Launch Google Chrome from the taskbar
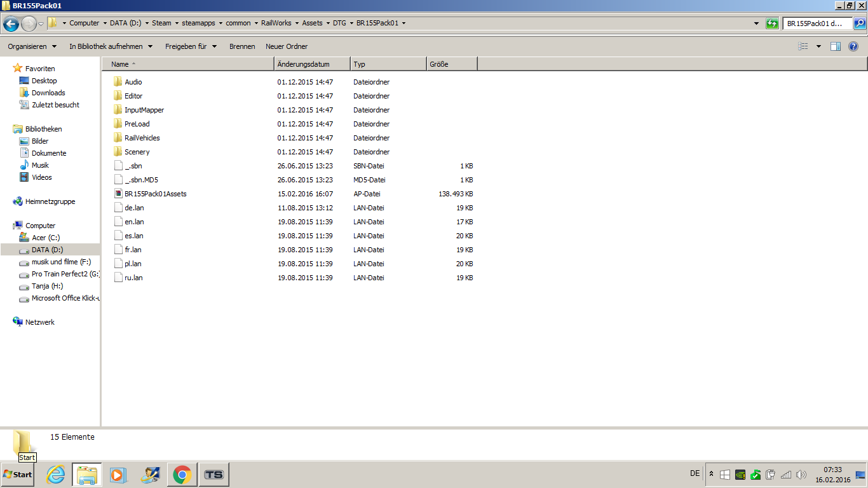Image resolution: width=868 pixels, height=488 pixels. click(182, 475)
